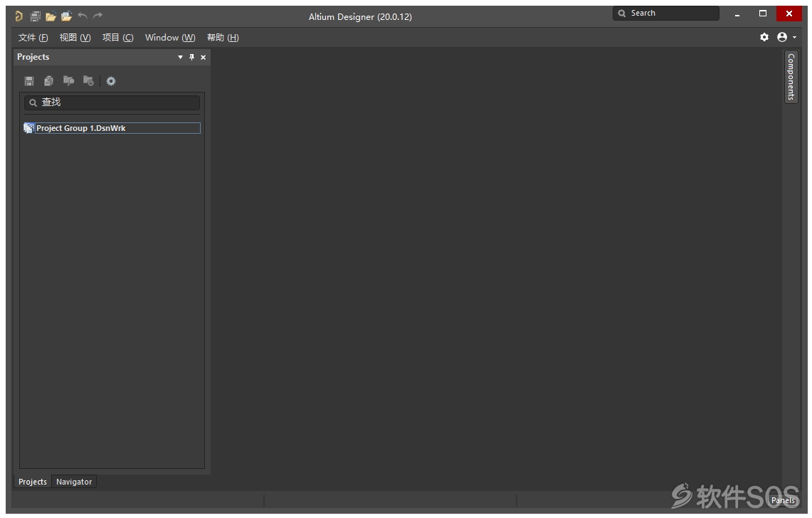812x518 pixels.
Task: Click Save icon in Projects toolbar
Action: pos(29,81)
